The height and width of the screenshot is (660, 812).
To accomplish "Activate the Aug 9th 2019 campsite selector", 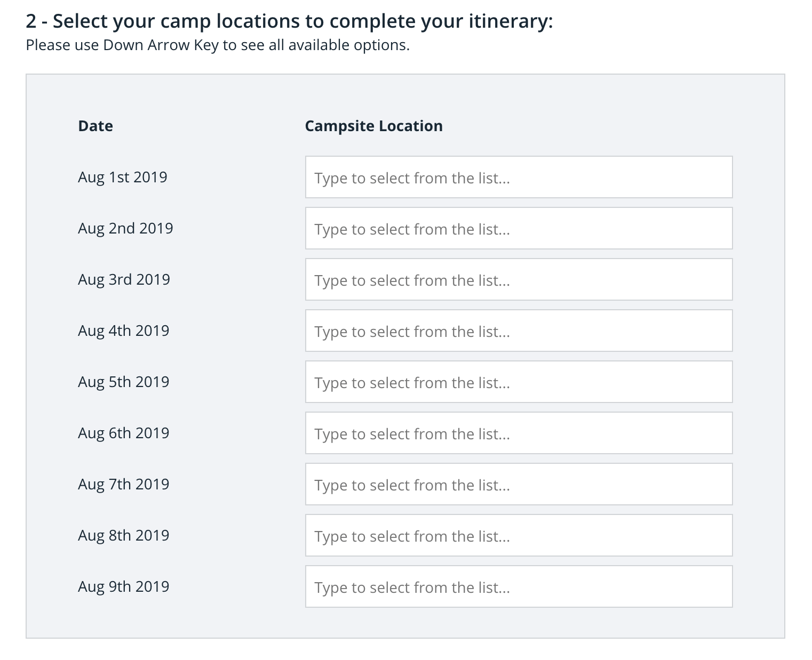I will [x=519, y=586].
